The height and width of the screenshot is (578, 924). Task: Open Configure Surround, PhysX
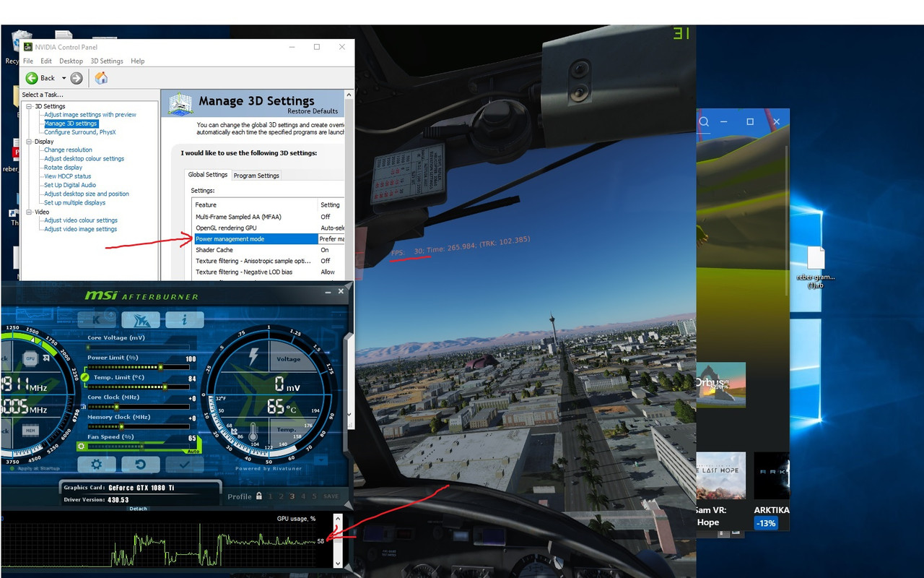click(79, 132)
